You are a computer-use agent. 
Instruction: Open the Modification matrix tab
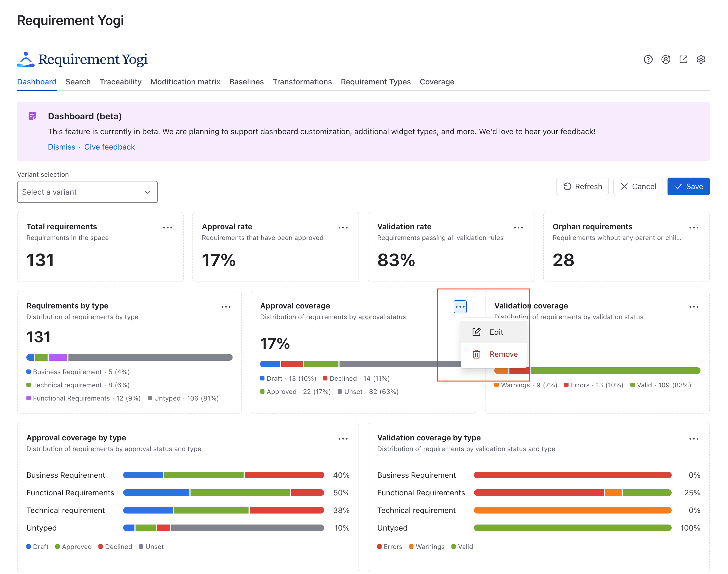tap(186, 82)
